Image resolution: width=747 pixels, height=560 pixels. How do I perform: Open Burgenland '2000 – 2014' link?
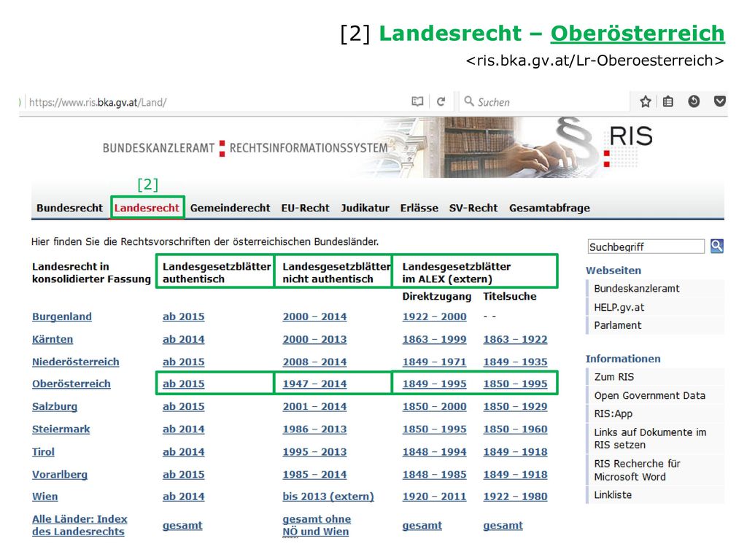314,316
